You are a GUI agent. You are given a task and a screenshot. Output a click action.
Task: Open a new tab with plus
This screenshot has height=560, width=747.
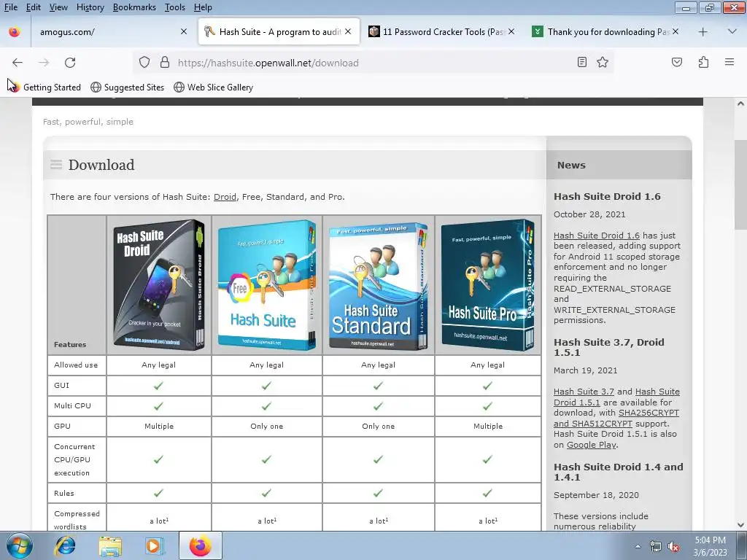[x=703, y=32]
